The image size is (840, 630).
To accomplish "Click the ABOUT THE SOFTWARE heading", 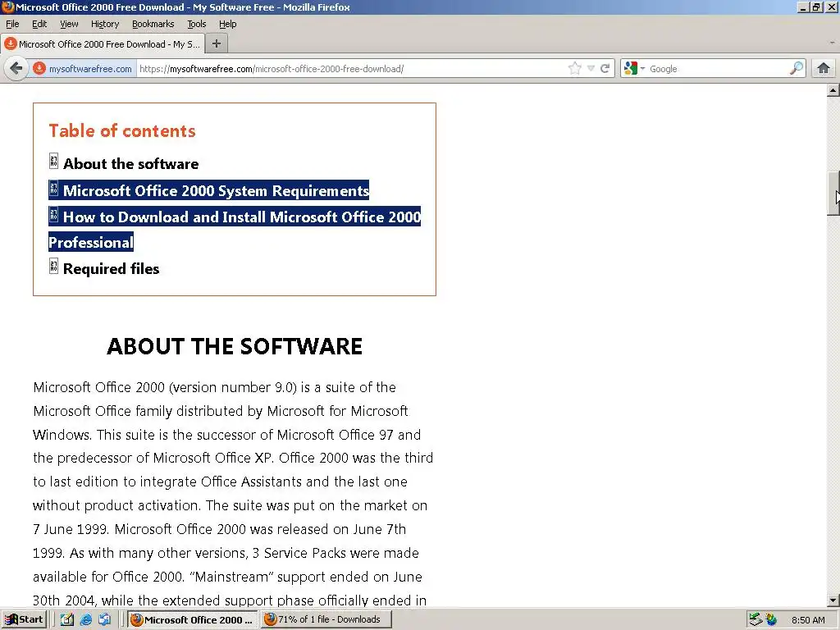I will click(x=235, y=347).
